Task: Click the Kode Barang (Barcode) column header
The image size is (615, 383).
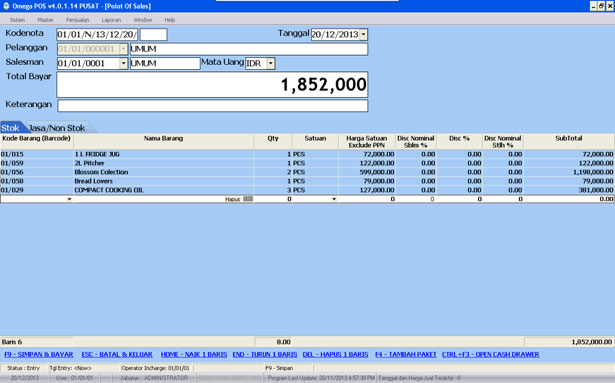Action: point(36,141)
